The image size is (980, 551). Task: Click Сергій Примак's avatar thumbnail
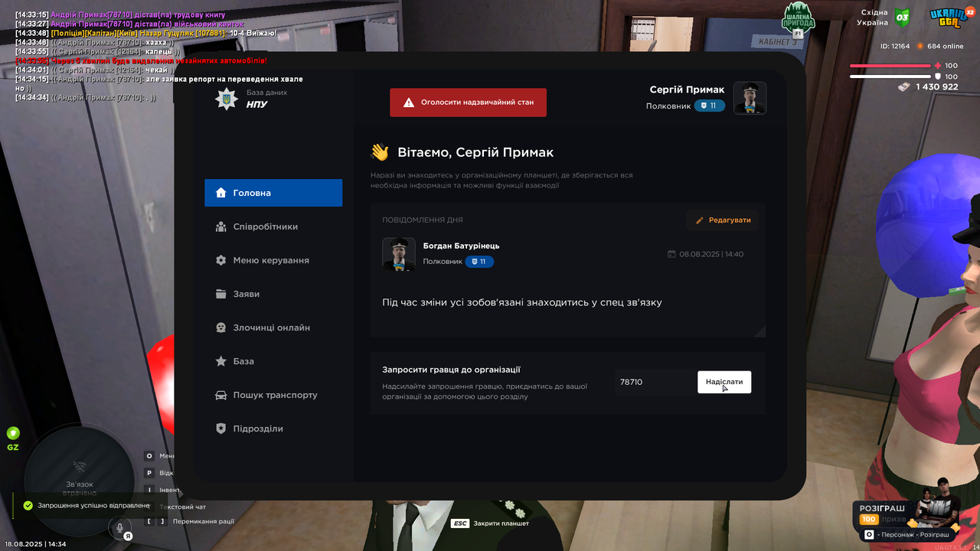pos(750,98)
